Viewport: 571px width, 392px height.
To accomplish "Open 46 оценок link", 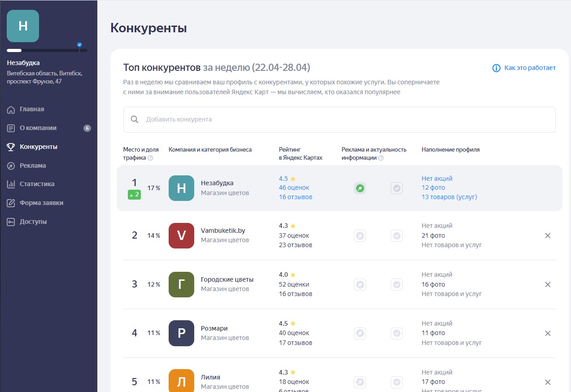I will pyautogui.click(x=294, y=187).
